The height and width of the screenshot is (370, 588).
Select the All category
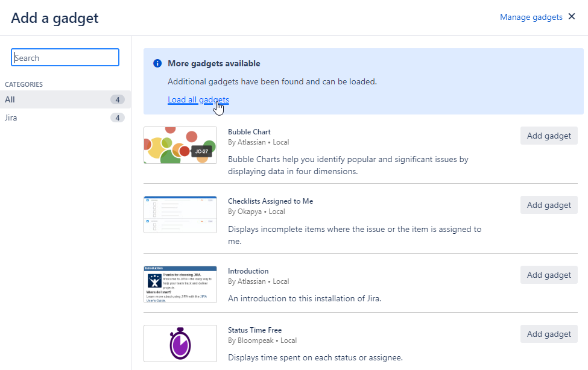(65, 99)
